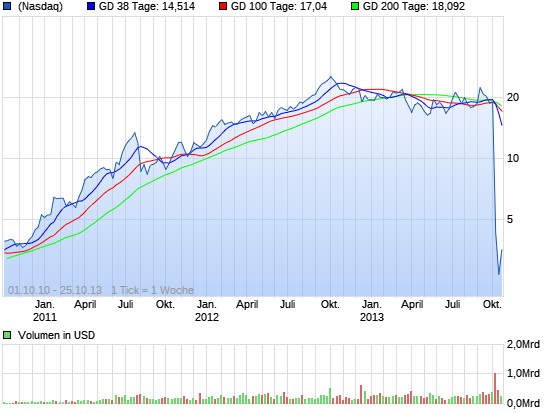The image size is (545, 413).
Task: Click the date range text 01.10.10 - 25.10.13
Action: [55, 290]
